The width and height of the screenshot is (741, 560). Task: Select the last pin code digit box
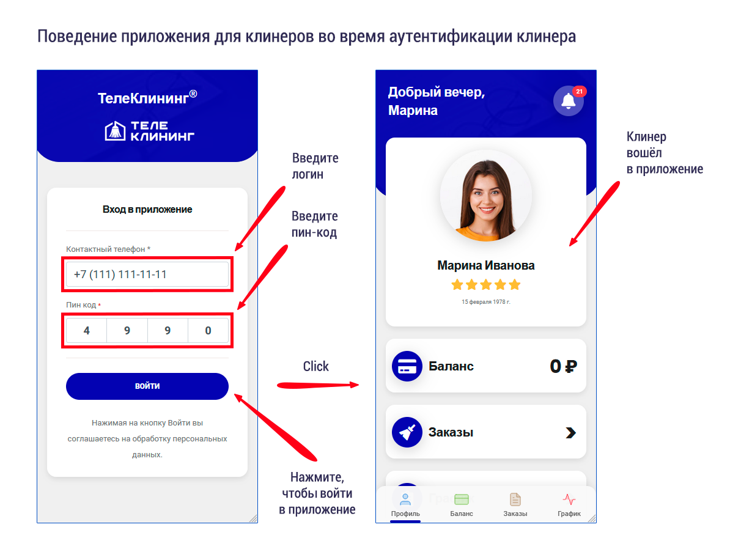(x=208, y=331)
